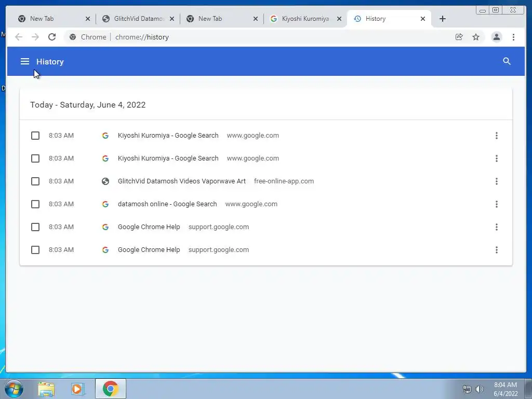Image resolution: width=532 pixels, height=399 pixels.
Task: Close the GlitchVid Datamosh tab
Action: click(x=171, y=19)
